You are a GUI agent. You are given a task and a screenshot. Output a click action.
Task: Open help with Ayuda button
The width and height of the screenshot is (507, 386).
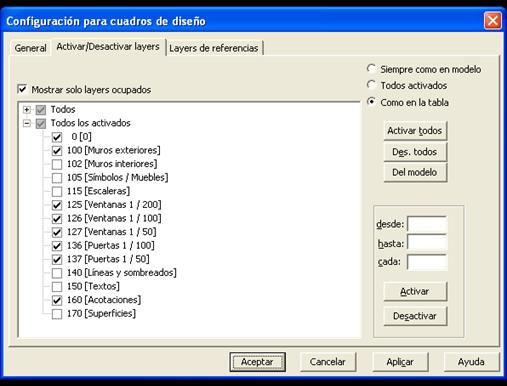[471, 362]
